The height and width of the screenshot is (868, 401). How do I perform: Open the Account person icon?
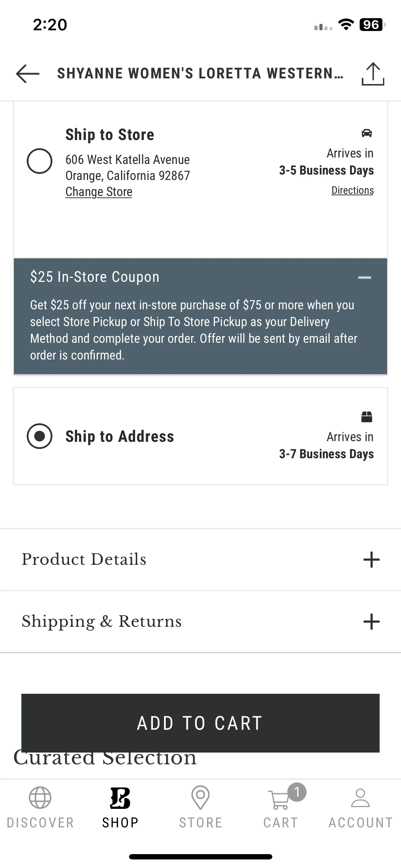tap(360, 797)
